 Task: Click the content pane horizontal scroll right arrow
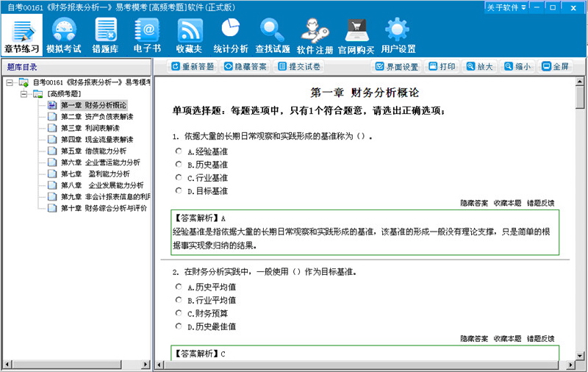[571, 365]
